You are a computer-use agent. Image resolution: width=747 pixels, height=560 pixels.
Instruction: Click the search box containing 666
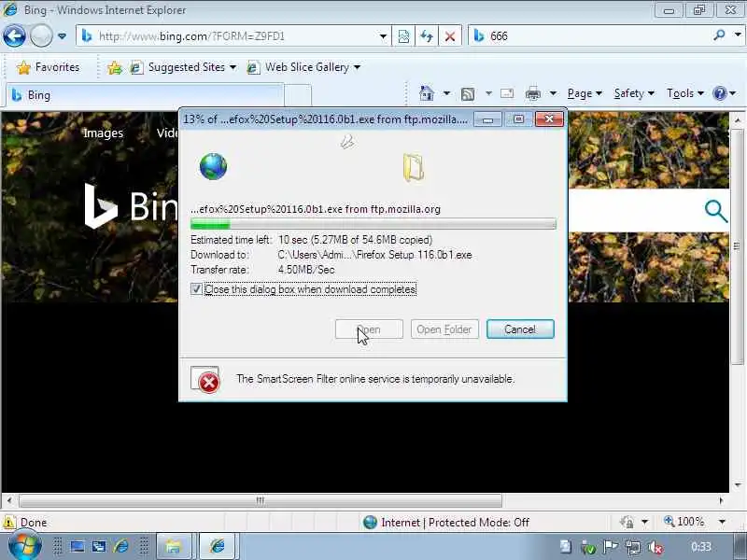coord(591,36)
